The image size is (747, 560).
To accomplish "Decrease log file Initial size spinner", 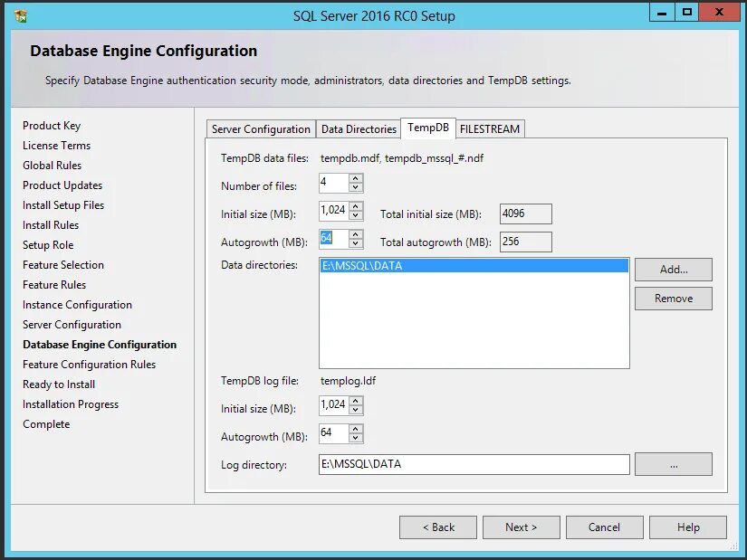I will [x=356, y=410].
